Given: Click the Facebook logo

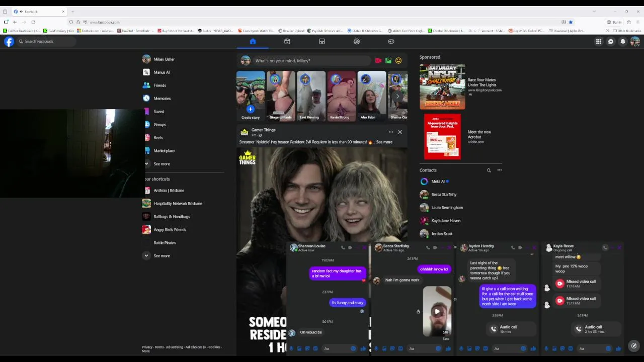Looking at the screenshot, I should pyautogui.click(x=9, y=42).
